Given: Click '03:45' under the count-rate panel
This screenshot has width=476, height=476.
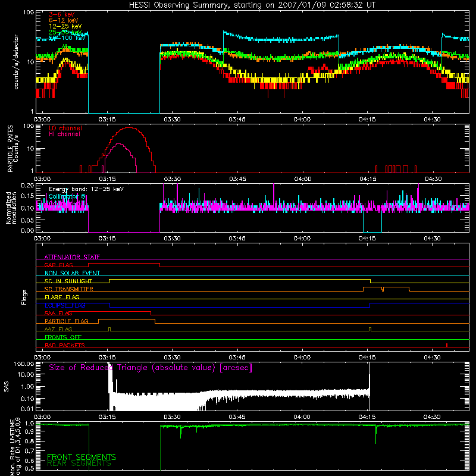Looking at the screenshot, I should (x=237, y=120).
